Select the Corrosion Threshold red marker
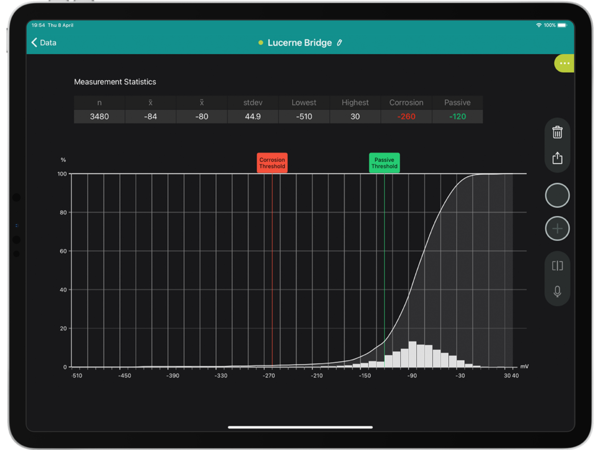This screenshot has width=600, height=450. pyautogui.click(x=271, y=162)
